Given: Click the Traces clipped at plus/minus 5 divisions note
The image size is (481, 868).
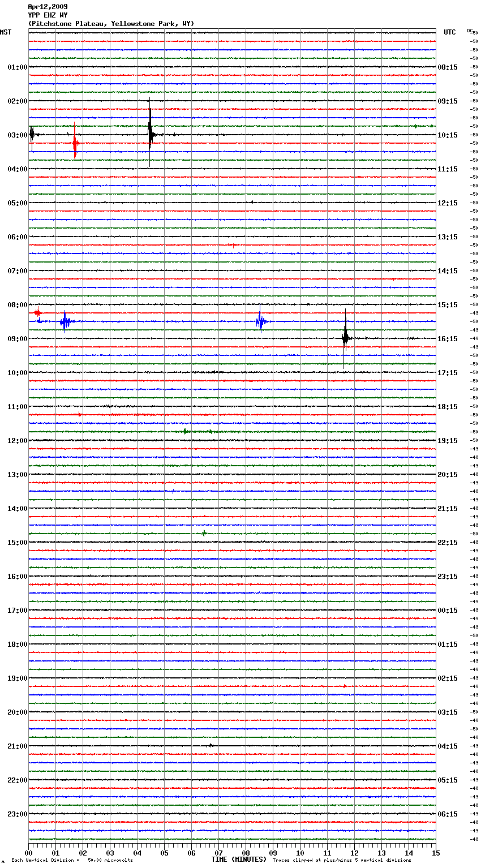Looking at the screenshot, I should click(342, 860).
